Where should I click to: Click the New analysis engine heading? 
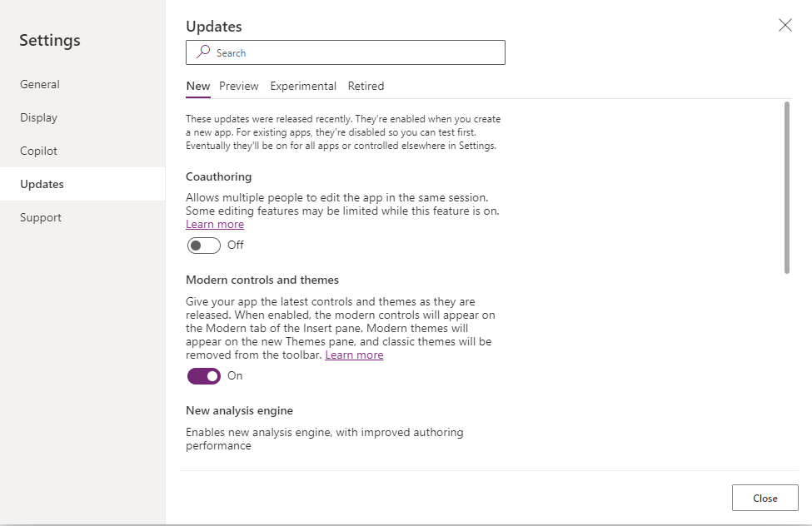(x=239, y=410)
